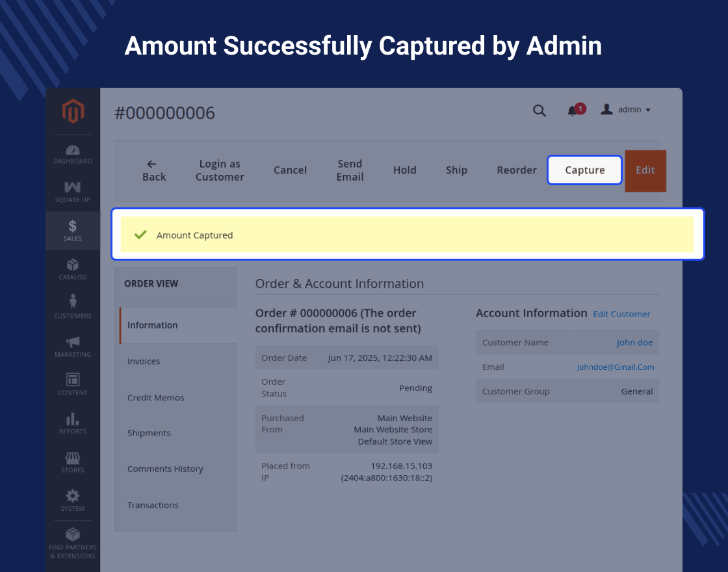Click the Edit Customer link
This screenshot has width=728, height=572.
(x=621, y=314)
